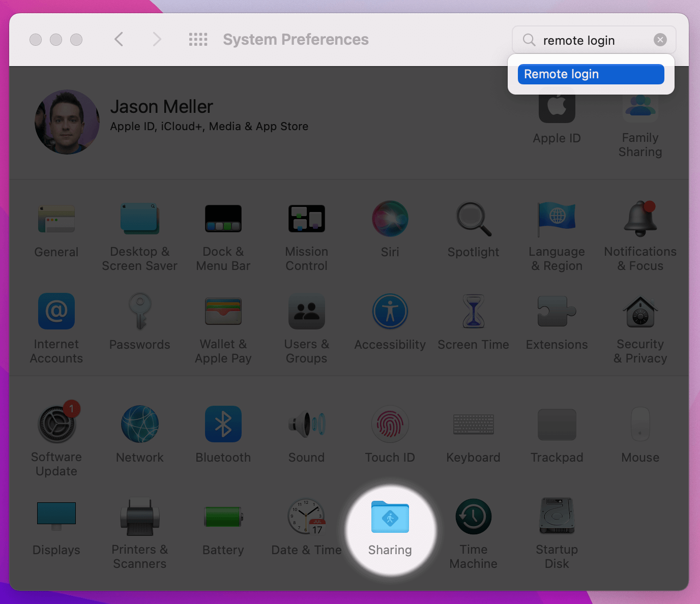700x604 pixels.
Task: Go back using the left chevron
Action: 119,40
